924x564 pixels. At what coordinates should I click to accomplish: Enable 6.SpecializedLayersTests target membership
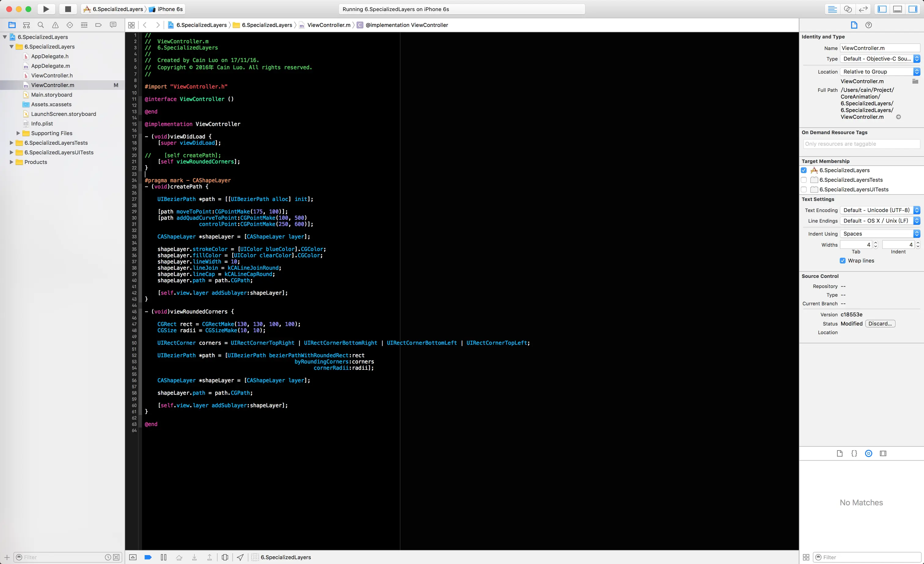[804, 180]
